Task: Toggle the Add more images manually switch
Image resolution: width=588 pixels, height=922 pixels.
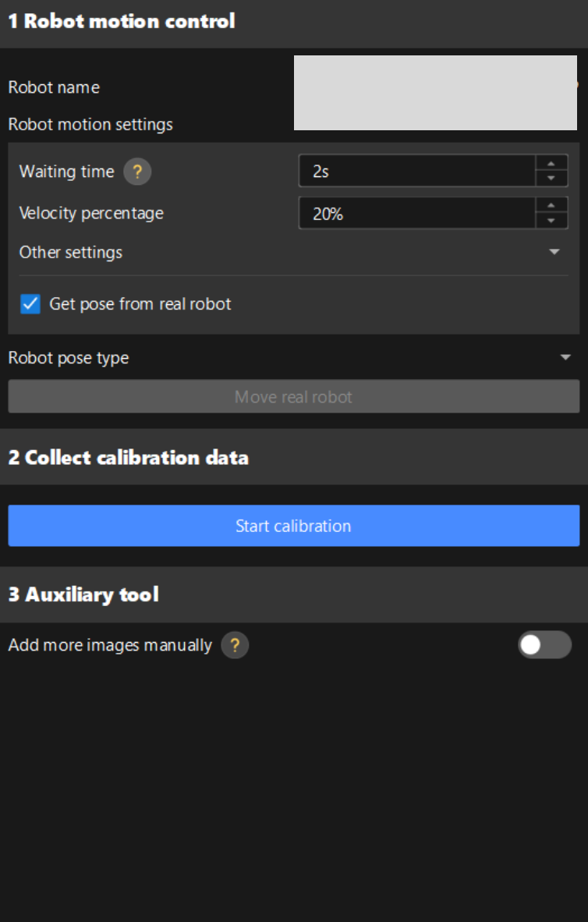Action: pyautogui.click(x=544, y=645)
